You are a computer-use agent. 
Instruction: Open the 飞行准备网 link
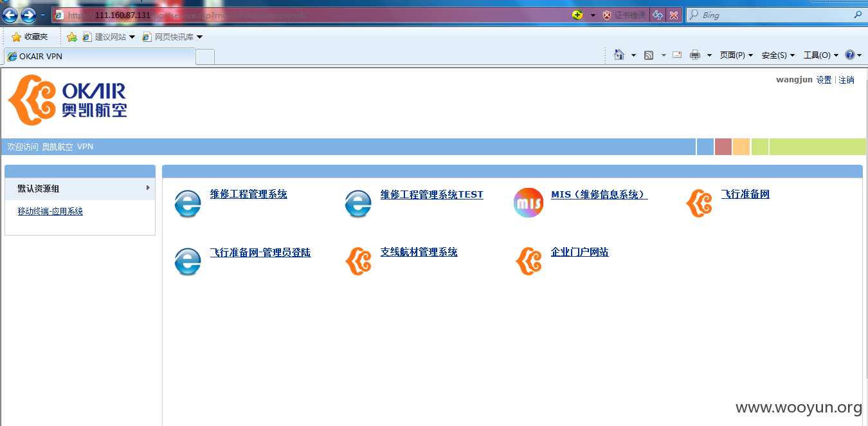click(745, 194)
